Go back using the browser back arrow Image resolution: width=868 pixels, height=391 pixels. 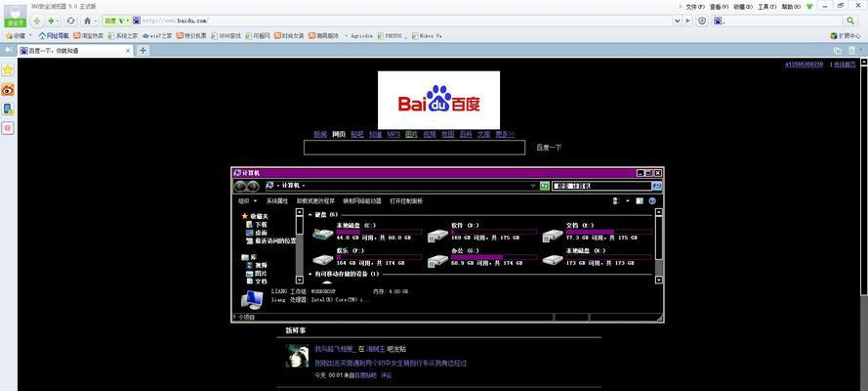pyautogui.click(x=38, y=21)
